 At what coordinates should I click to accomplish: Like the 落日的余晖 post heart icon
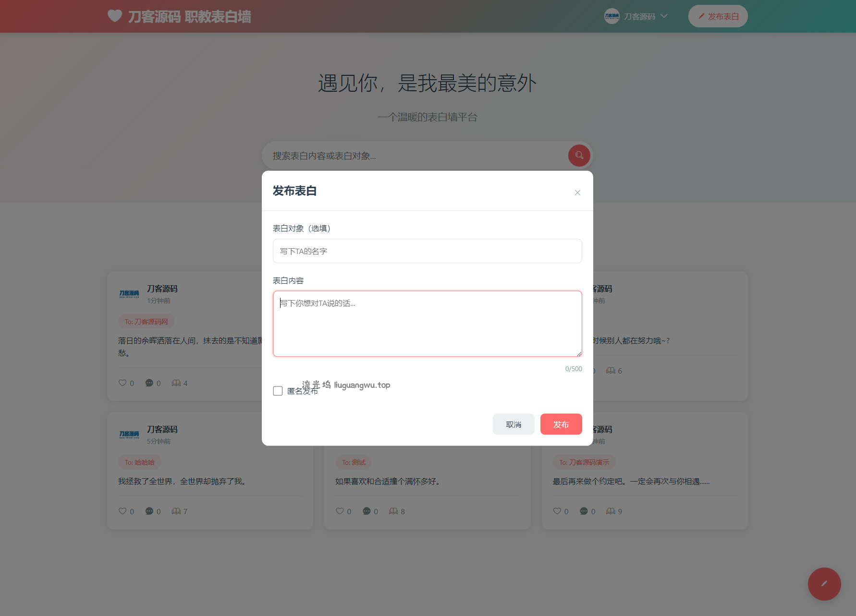tap(122, 383)
